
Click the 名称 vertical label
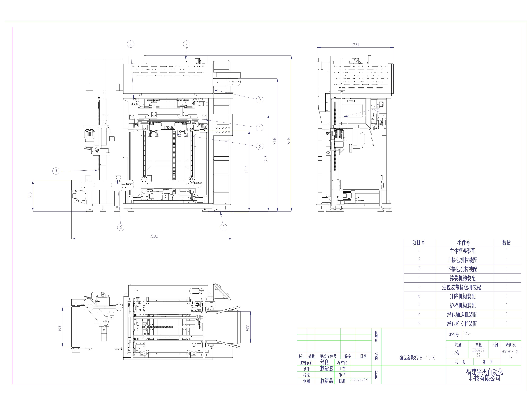[376, 356]
